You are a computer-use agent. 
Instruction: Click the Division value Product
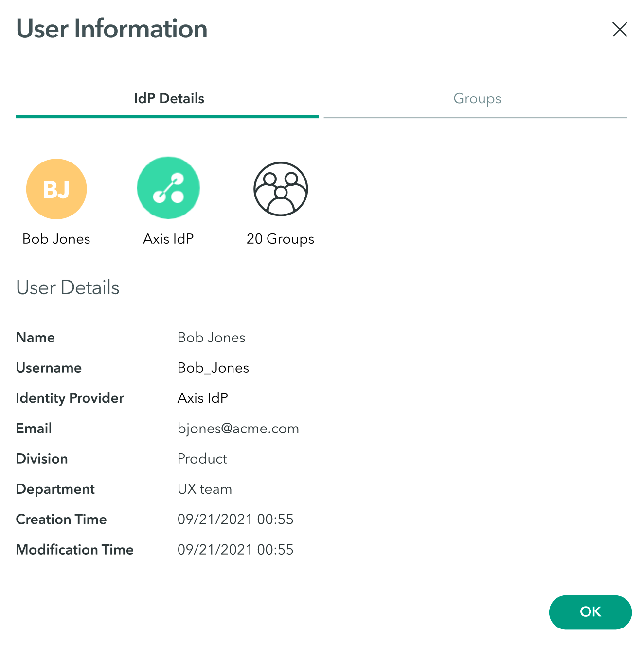[x=202, y=459]
